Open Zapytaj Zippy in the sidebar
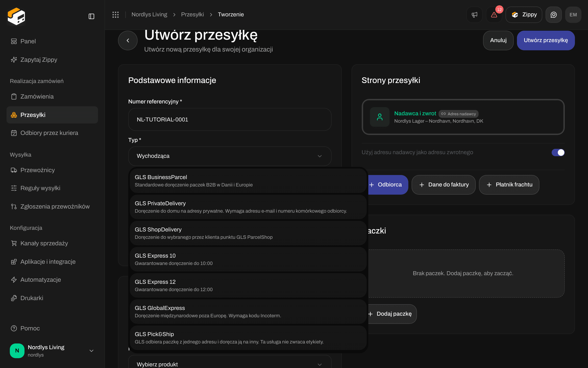Viewport: 588px width, 368px height. coord(52,60)
